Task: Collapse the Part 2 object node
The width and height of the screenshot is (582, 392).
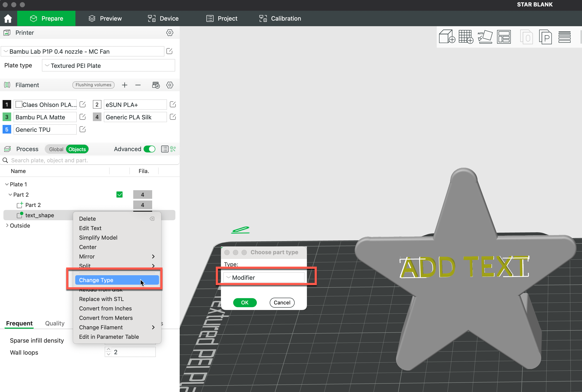Action: (x=10, y=194)
